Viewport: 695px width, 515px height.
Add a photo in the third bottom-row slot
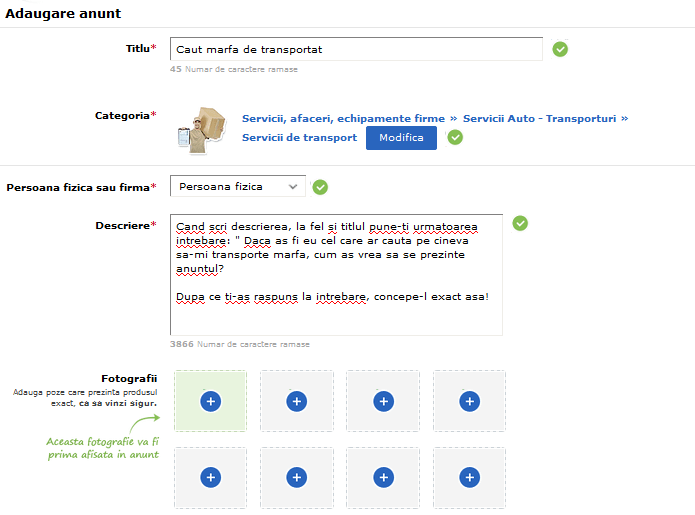point(383,477)
